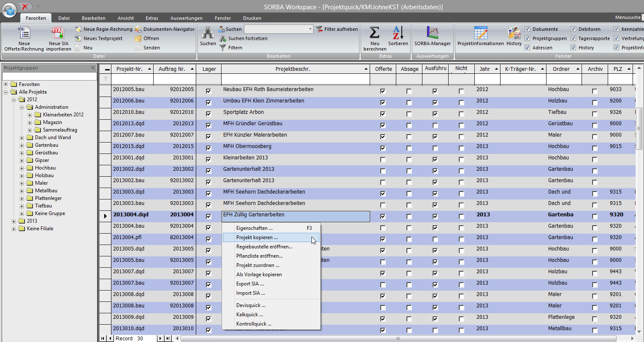644x342 pixels.
Task: Click the vertical scrollbar thumb of grid
Action: tap(639, 128)
